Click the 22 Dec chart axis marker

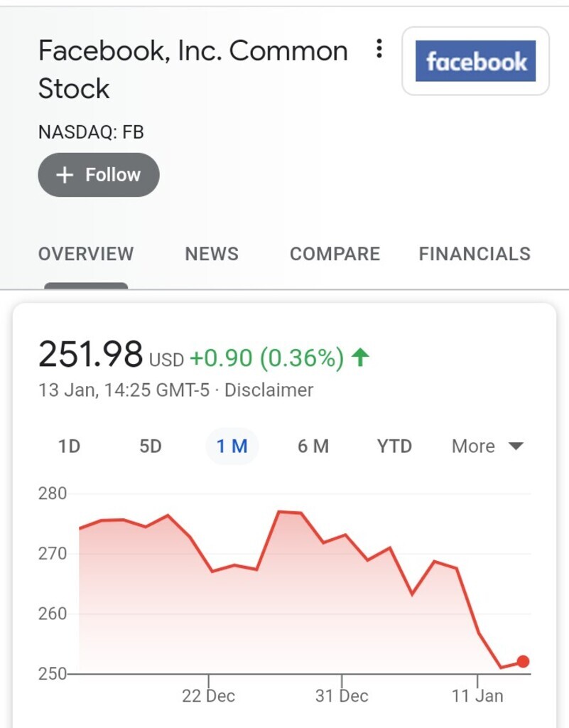208,695
